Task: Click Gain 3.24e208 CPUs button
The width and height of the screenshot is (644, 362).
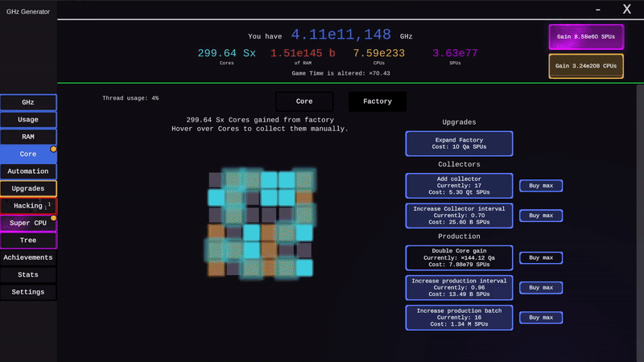Action: pos(586,66)
